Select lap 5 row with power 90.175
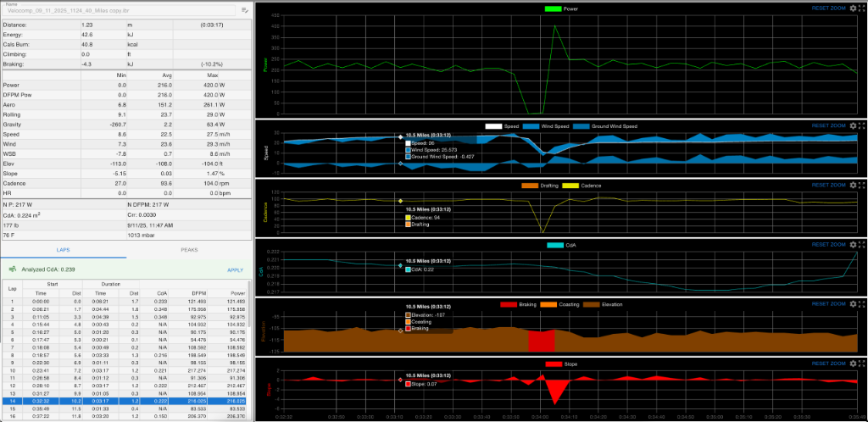Image resolution: width=868 pixels, height=422 pixels. pyautogui.click(x=124, y=332)
